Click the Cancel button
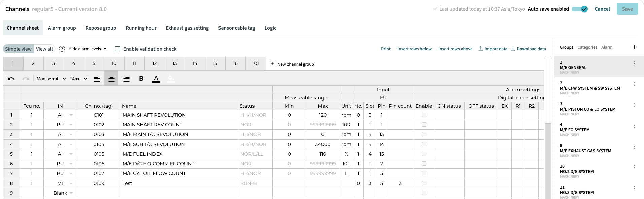The height and width of the screenshot is (199, 644). click(x=602, y=9)
